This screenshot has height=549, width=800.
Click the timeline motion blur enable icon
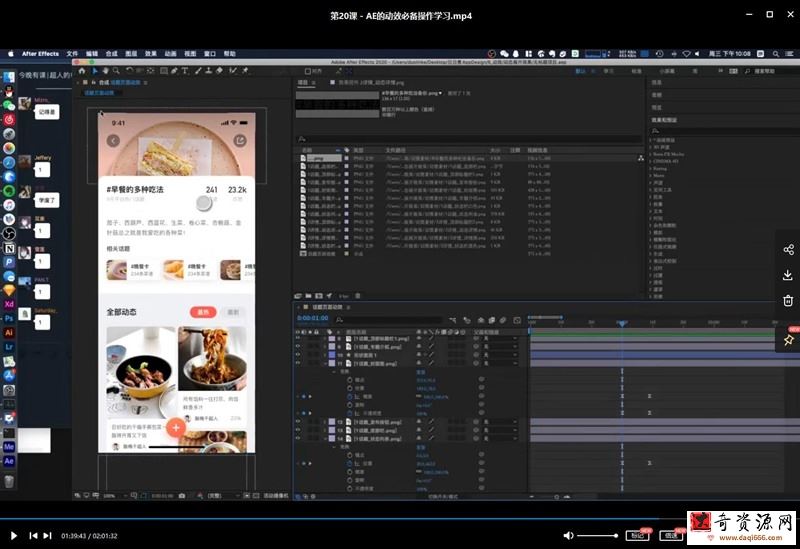pyautogui.click(x=503, y=320)
